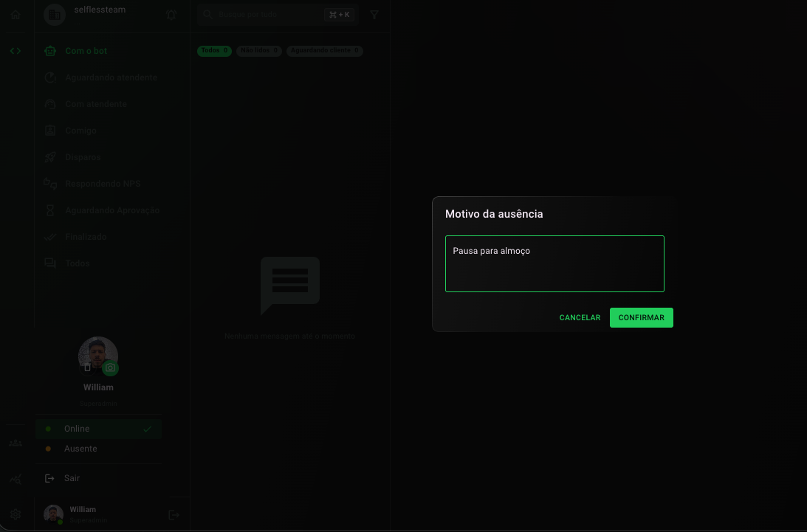Click the hourglass icon beside Aguardando Aprovação
Image resolution: width=807 pixels, height=532 pixels.
(x=50, y=210)
